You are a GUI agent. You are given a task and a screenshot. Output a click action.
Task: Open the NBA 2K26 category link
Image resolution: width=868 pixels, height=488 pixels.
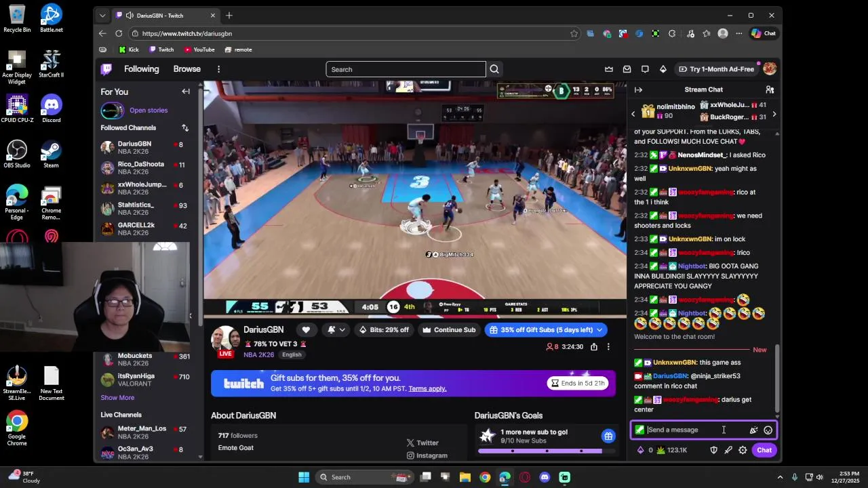coord(259,354)
